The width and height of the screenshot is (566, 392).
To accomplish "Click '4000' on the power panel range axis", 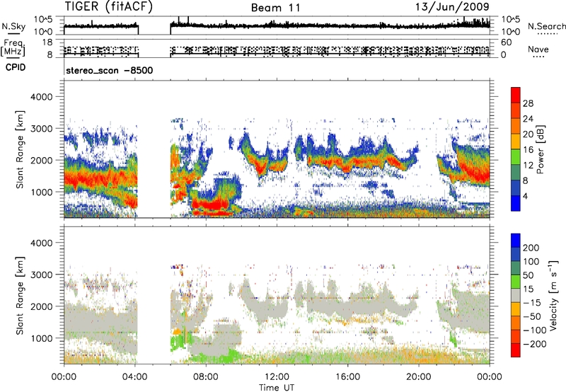I will coord(41,97).
